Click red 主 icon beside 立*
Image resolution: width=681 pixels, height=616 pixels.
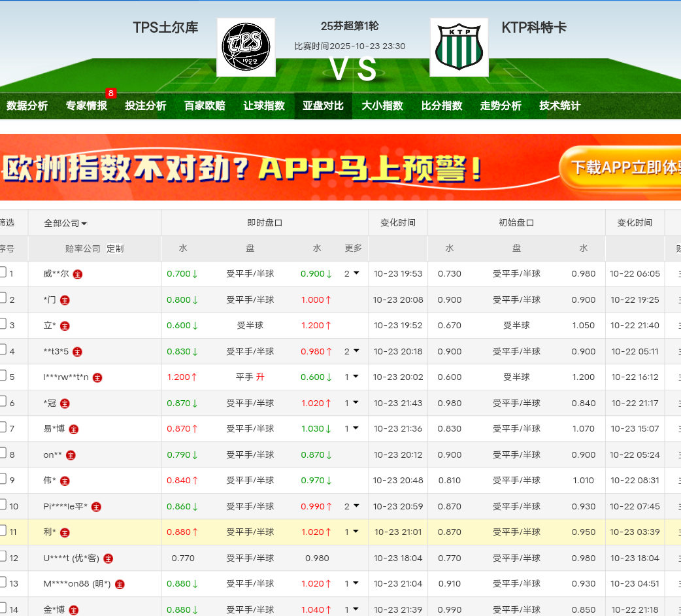click(65, 326)
